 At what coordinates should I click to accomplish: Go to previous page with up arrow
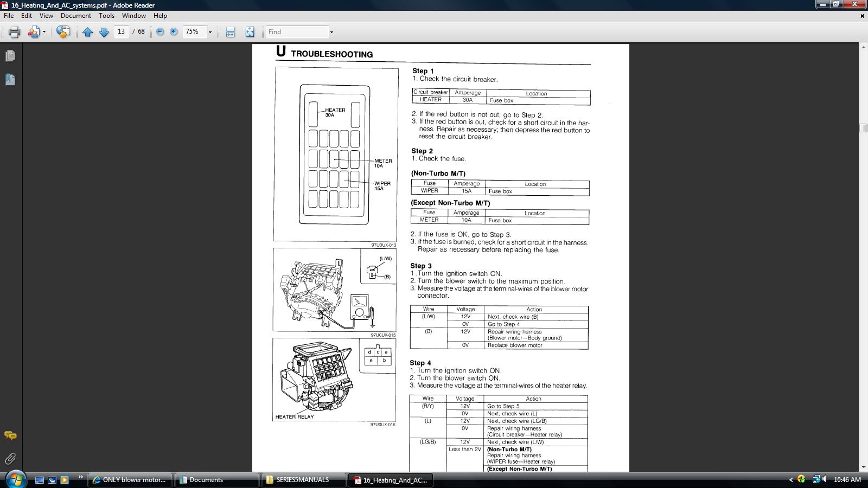coord(87,32)
